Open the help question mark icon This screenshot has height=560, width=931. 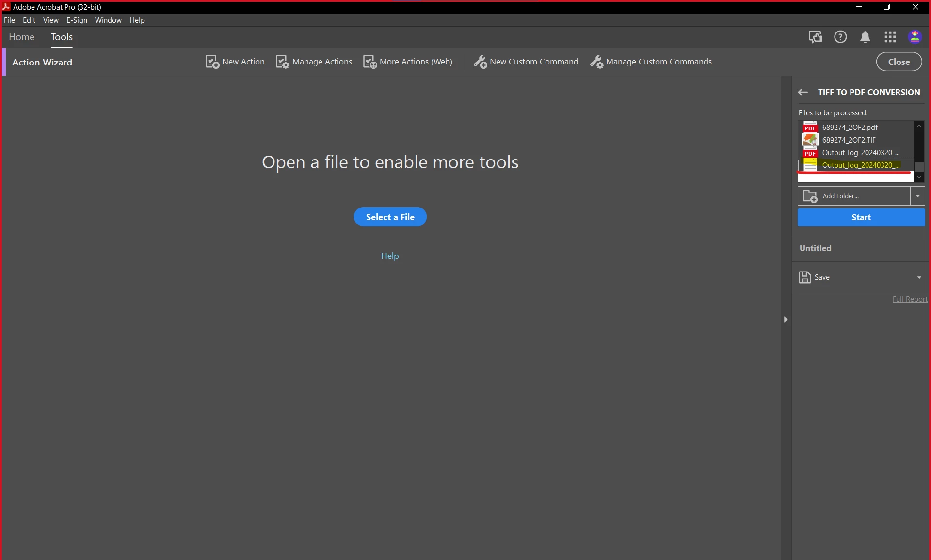[x=840, y=37]
